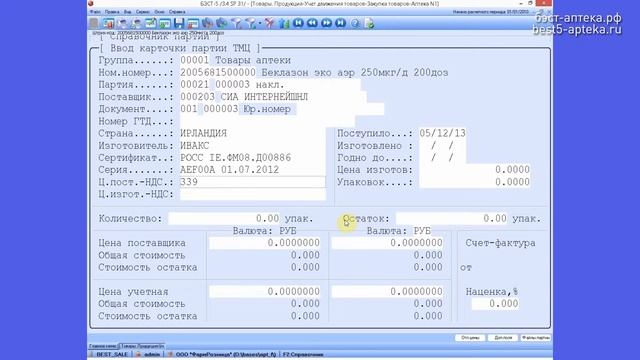Open the Окно menu
The width and height of the screenshot is (640, 360).
160,12
